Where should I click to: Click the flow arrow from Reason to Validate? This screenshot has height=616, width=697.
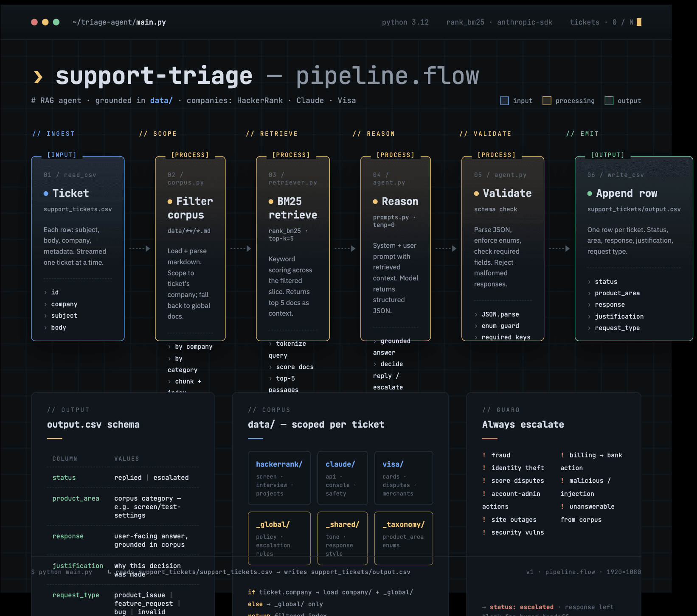(446, 249)
